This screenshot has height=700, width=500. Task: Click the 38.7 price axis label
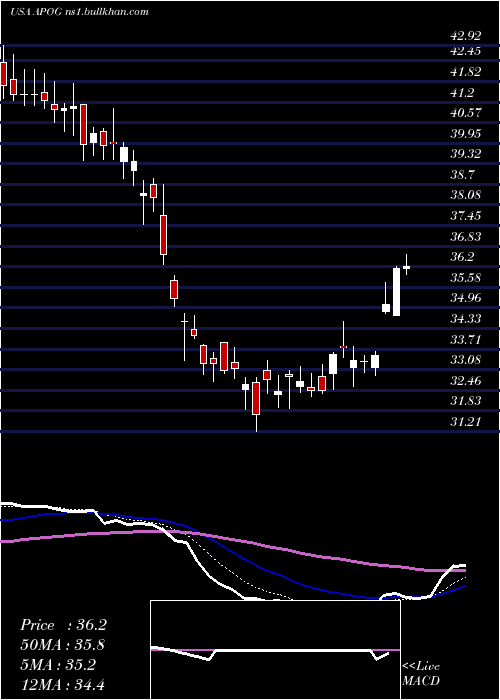[x=462, y=175]
